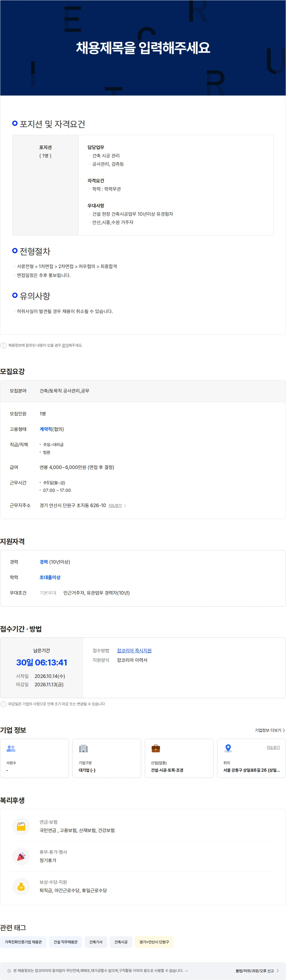Click 국민연금, 고용보험, 산재보험, 건강보험 text
This screenshot has width=286, height=980.
[x=77, y=831]
